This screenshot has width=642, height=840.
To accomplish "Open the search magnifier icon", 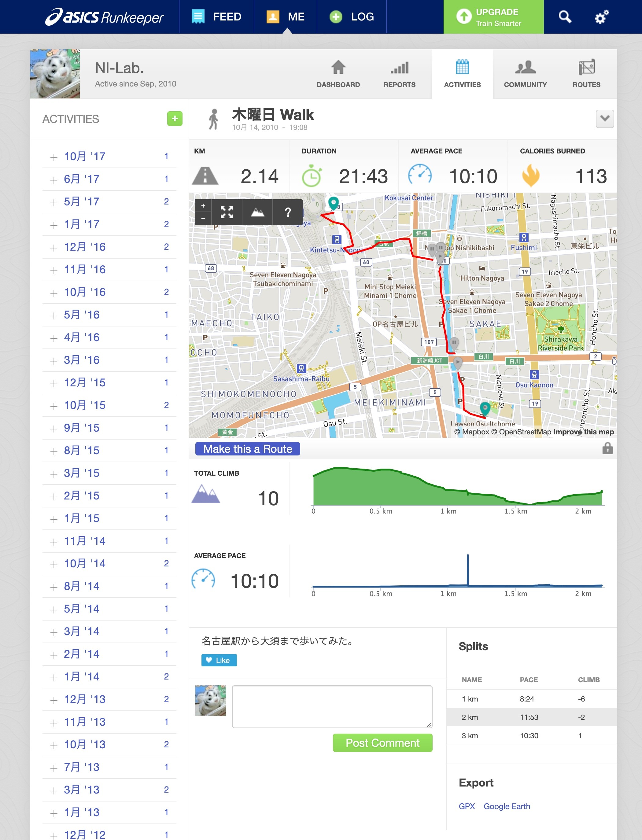I will pyautogui.click(x=565, y=17).
